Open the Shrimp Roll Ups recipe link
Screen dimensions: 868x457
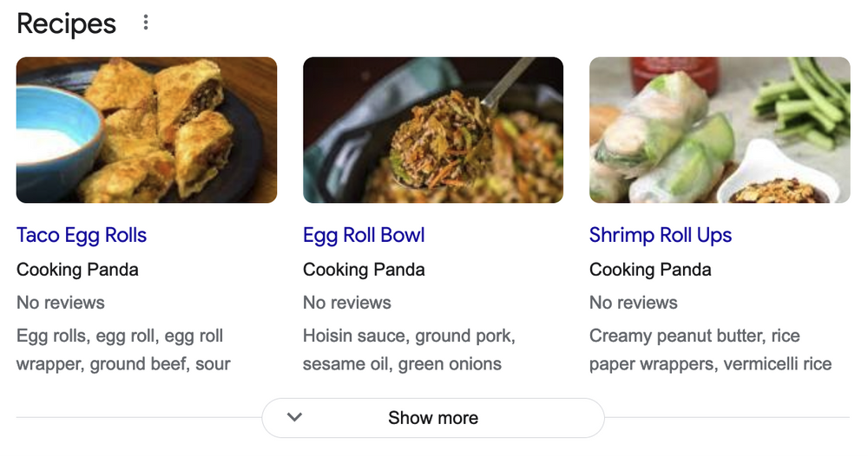pos(660,235)
